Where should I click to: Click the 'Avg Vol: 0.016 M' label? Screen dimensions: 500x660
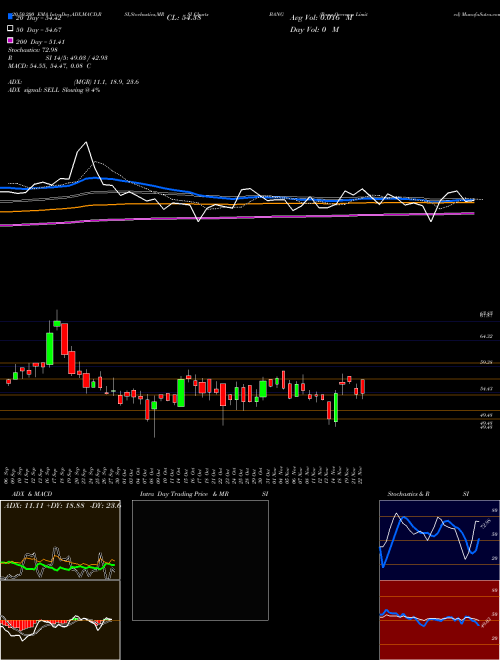pyautogui.click(x=321, y=18)
